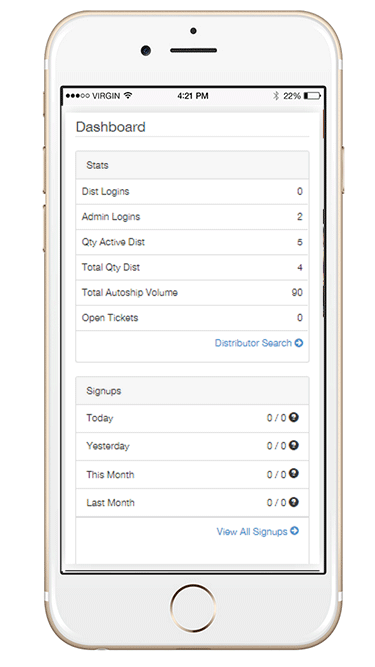
Task: Select the Stats panel header
Action: (x=192, y=165)
